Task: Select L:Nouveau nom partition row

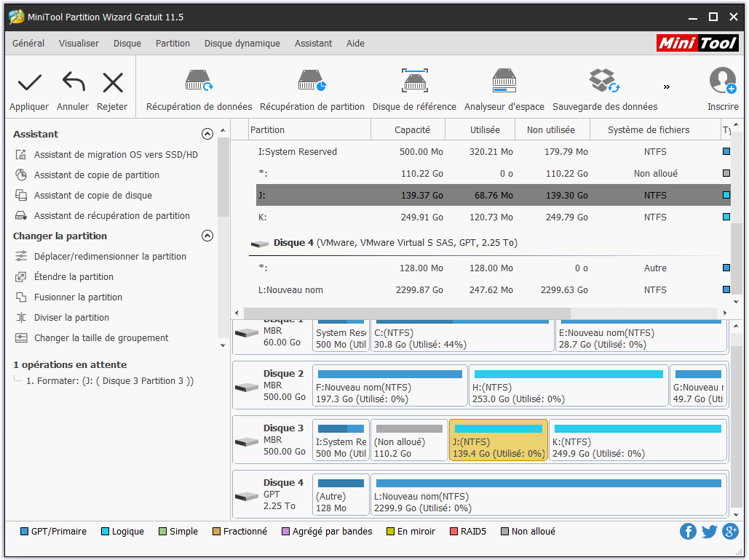Action: click(x=494, y=289)
